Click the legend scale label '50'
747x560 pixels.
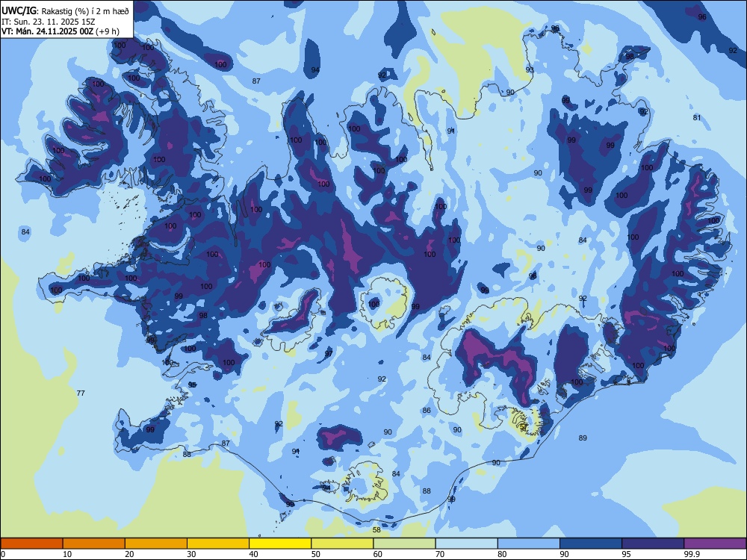click(x=316, y=554)
